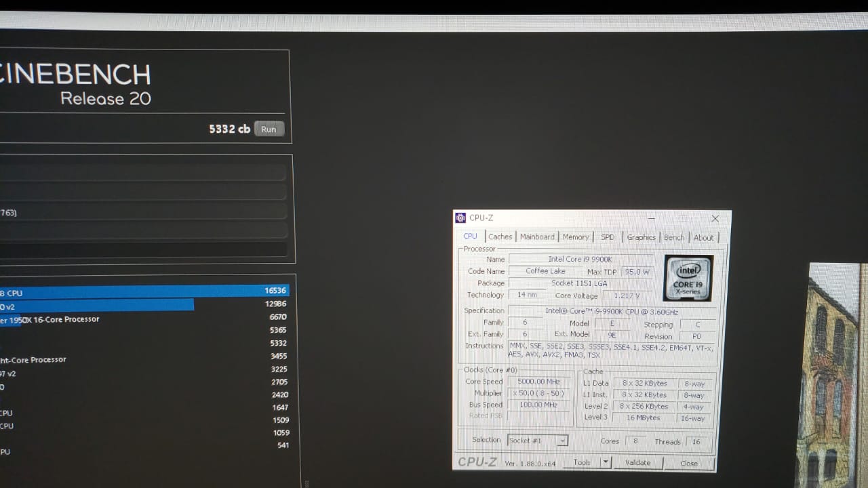The image size is (868, 488).
Task: Click the Core Voltage value 1.217 V
Action: coord(627,296)
